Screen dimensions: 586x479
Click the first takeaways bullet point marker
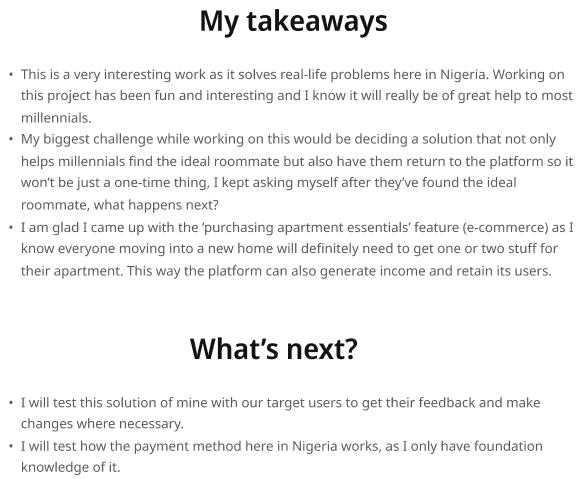(11, 75)
